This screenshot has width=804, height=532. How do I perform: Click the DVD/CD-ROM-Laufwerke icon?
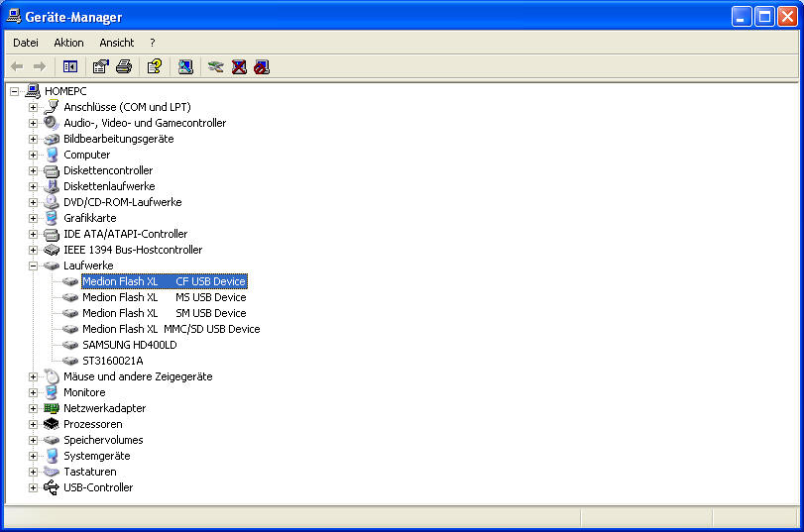(x=52, y=202)
